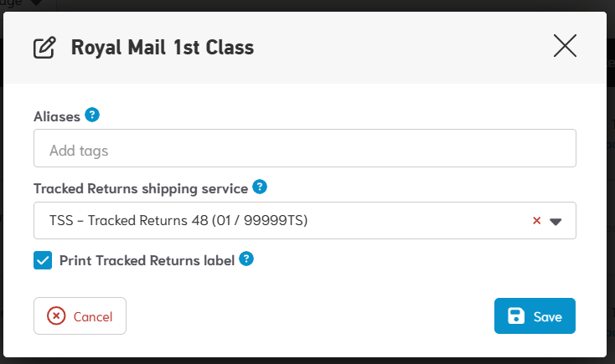Click the edit pencil icon in header
The width and height of the screenshot is (615, 364).
[44, 48]
